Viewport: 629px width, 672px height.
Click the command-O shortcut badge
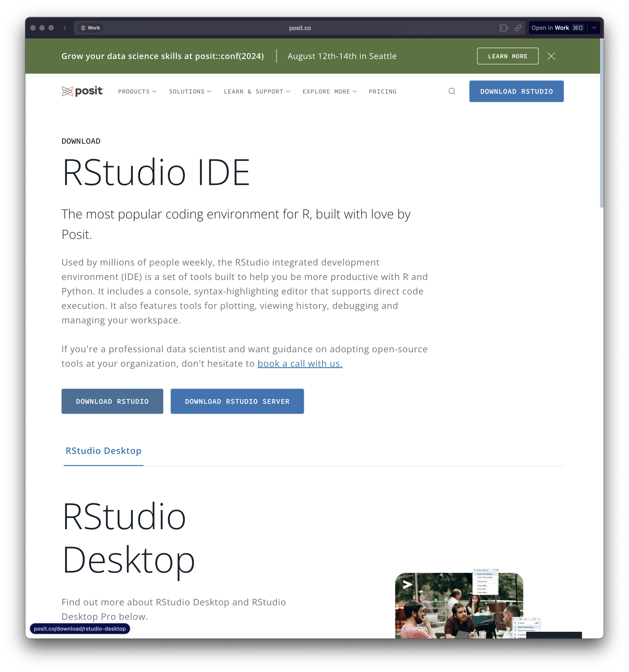[x=578, y=28]
